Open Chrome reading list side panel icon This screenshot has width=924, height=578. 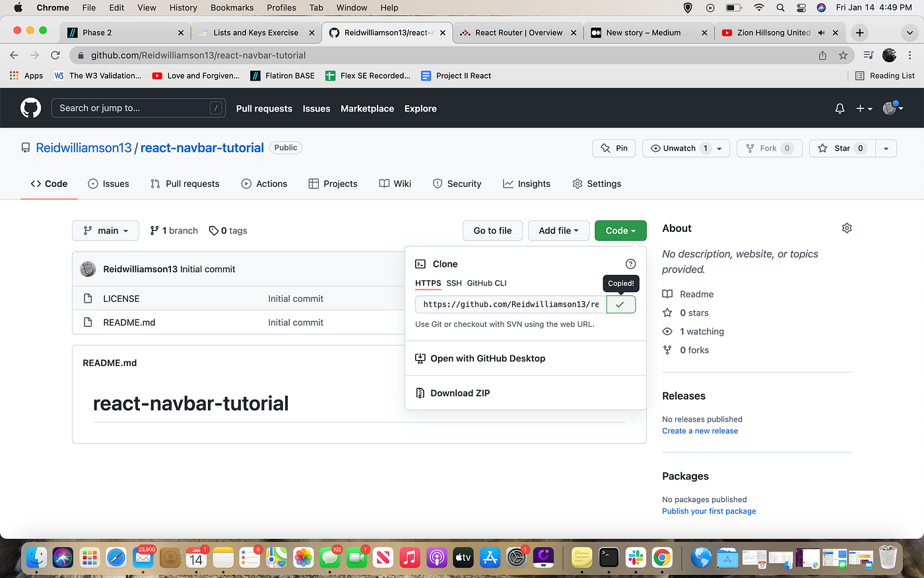[869, 55]
